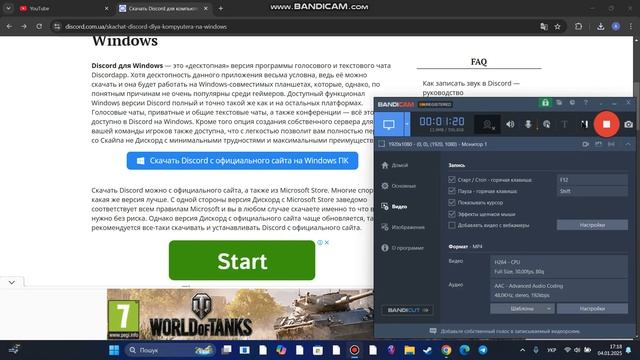Toggle the Показывать курсор checkbox
Image resolution: width=640 pixels, height=360 pixels.
click(451, 202)
